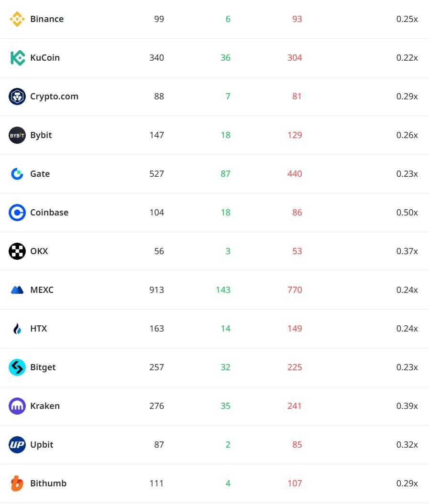Open the Binance exchange name link
The width and height of the screenshot is (429, 504).
point(47,19)
